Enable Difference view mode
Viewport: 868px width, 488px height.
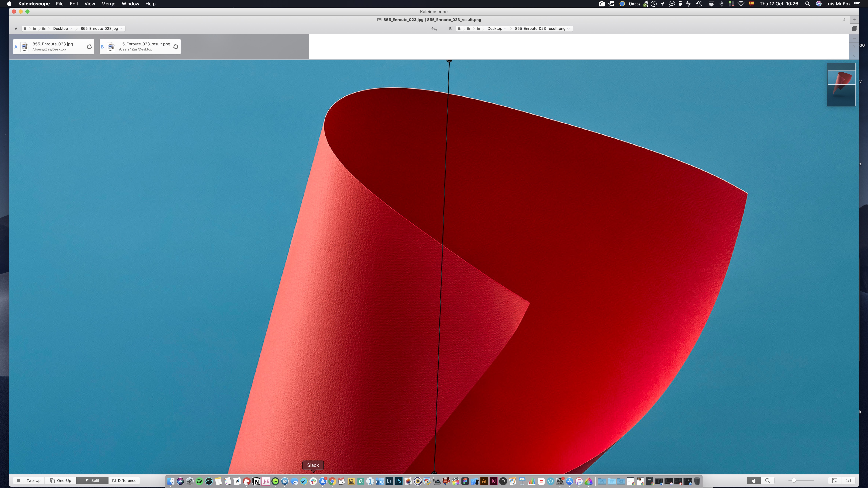[124, 481]
